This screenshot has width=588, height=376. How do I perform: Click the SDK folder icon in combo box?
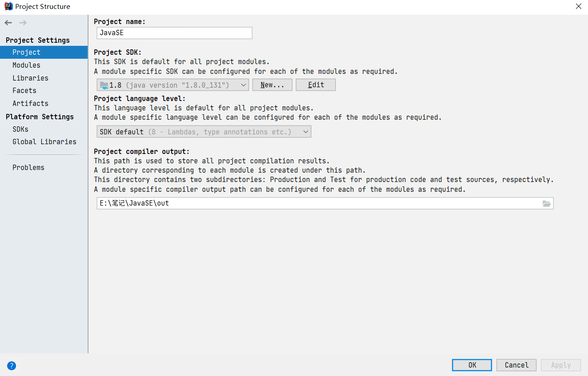pyautogui.click(x=104, y=85)
